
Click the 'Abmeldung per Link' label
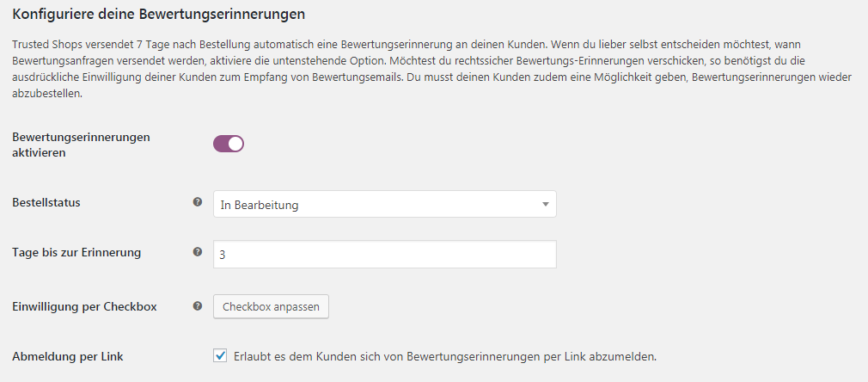point(68,356)
